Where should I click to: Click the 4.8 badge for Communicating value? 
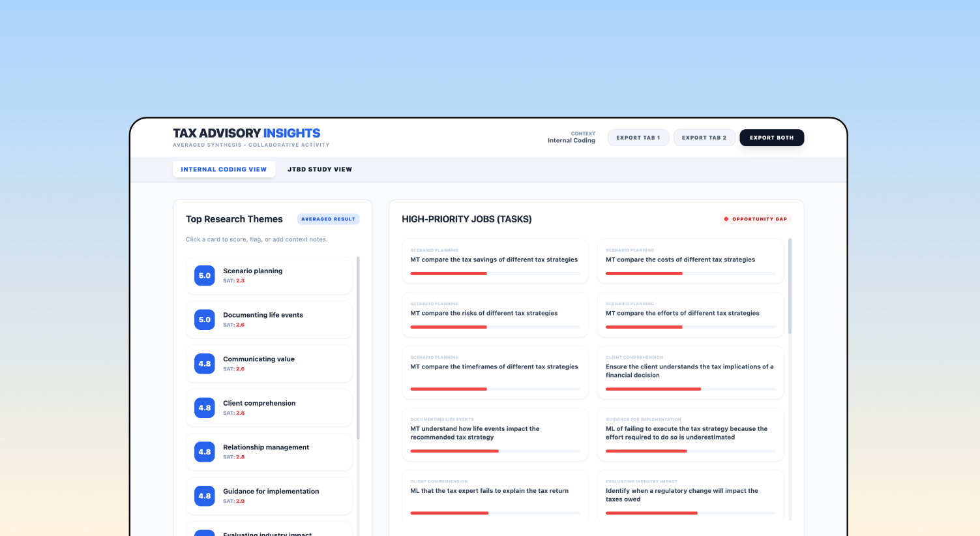click(x=204, y=364)
